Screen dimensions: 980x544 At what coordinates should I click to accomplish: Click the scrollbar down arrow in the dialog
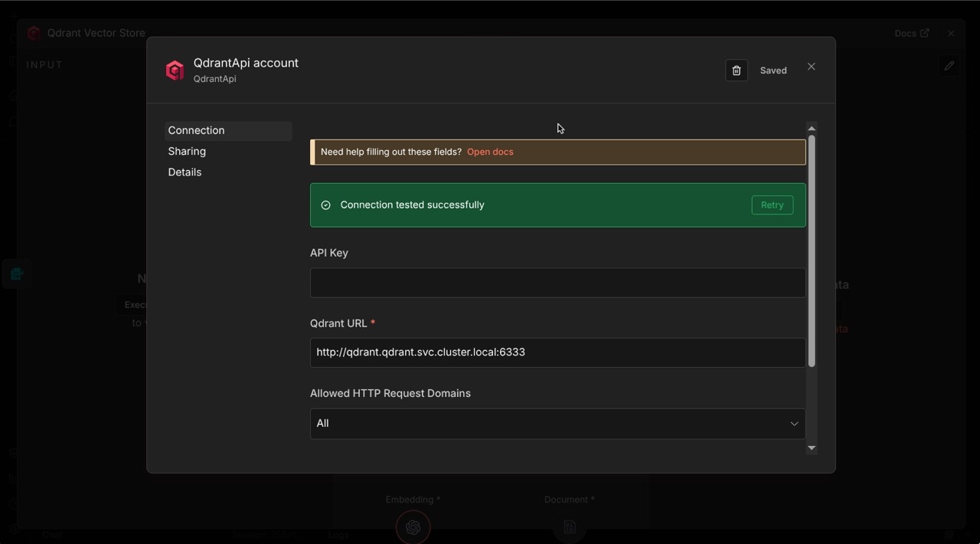point(812,448)
